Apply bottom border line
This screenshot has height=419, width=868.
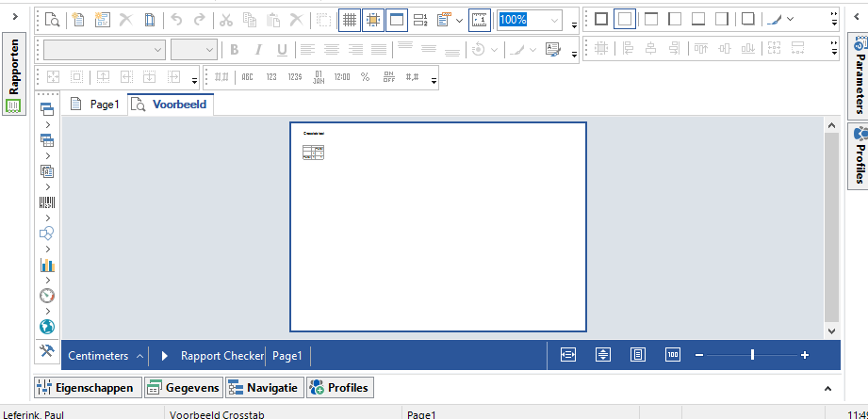(x=698, y=20)
